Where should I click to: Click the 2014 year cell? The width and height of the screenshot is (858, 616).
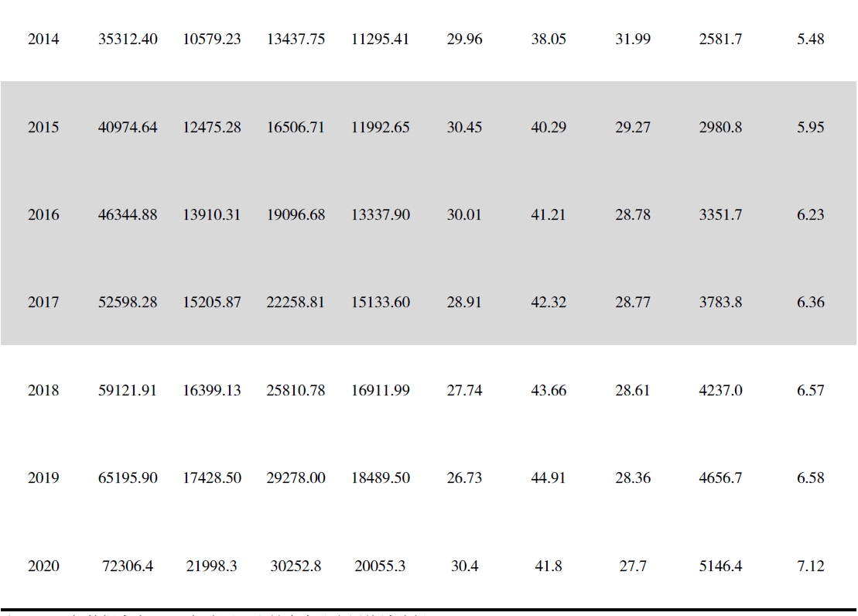[43, 39]
